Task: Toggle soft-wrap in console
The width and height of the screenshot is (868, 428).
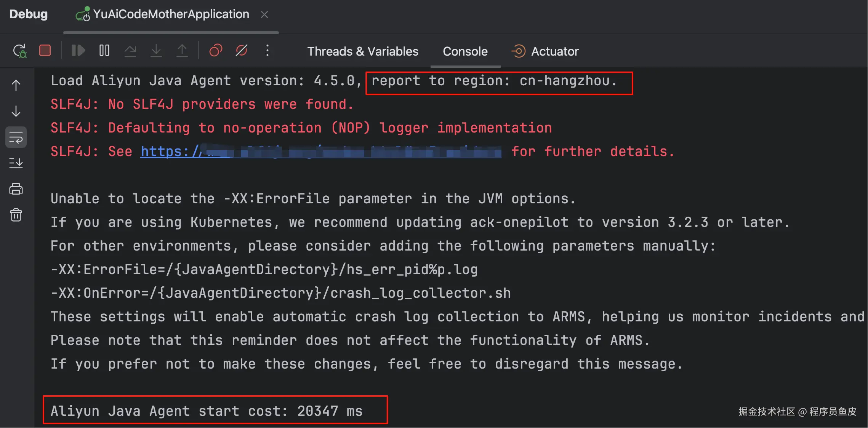Action: [x=16, y=137]
